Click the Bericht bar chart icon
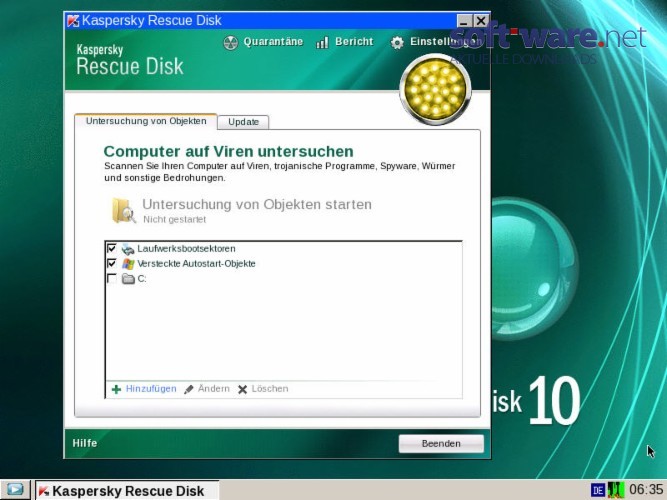 pos(322,42)
